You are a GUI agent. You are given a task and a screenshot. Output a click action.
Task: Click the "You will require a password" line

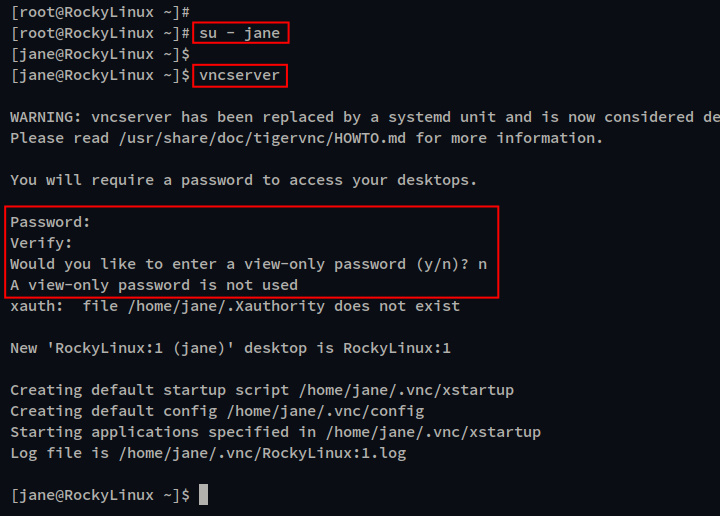coord(243,180)
